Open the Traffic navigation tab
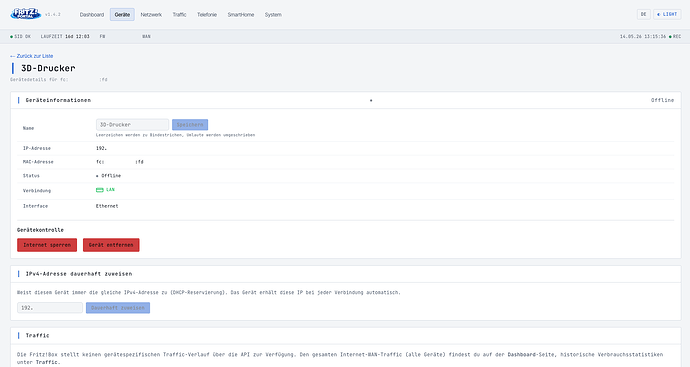Image resolution: width=690 pixels, height=367 pixels. tap(179, 15)
